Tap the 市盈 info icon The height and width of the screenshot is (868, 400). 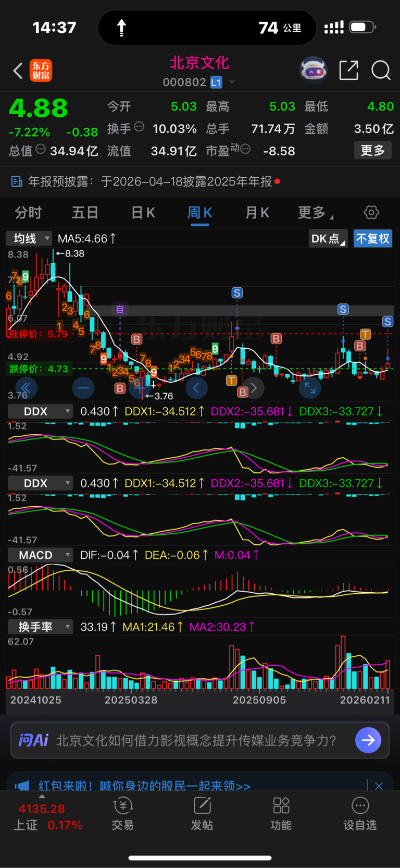pos(245,149)
